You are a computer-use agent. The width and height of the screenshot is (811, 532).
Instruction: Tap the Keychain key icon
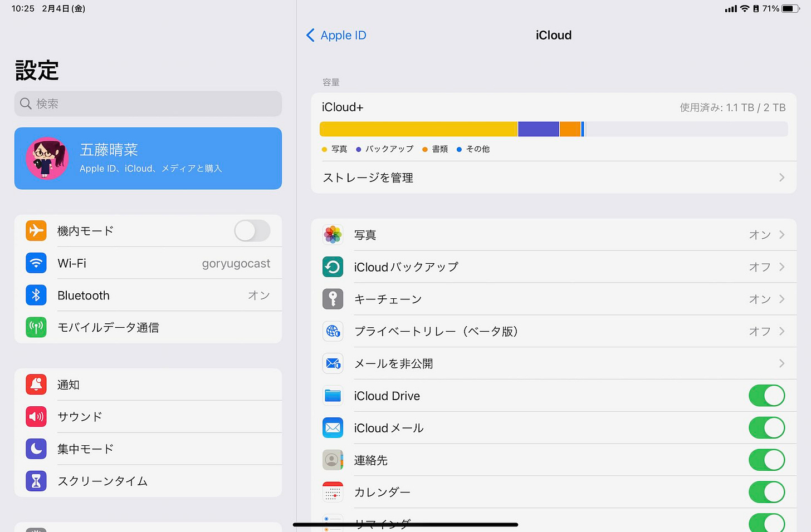(x=333, y=299)
